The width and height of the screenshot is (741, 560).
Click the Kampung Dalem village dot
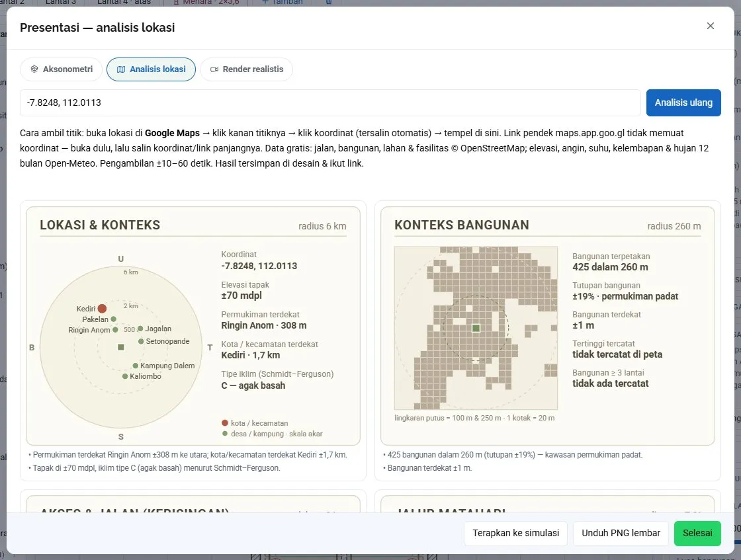click(136, 366)
